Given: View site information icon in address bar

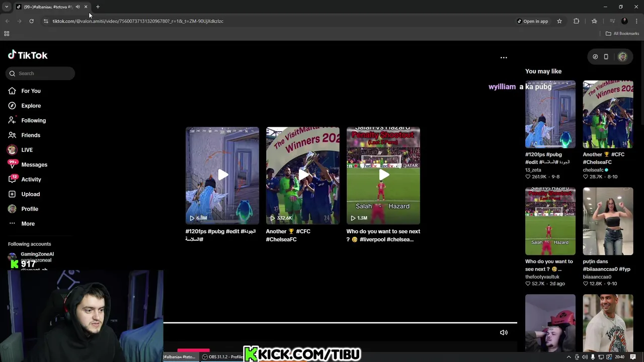Looking at the screenshot, I should 46,21.
